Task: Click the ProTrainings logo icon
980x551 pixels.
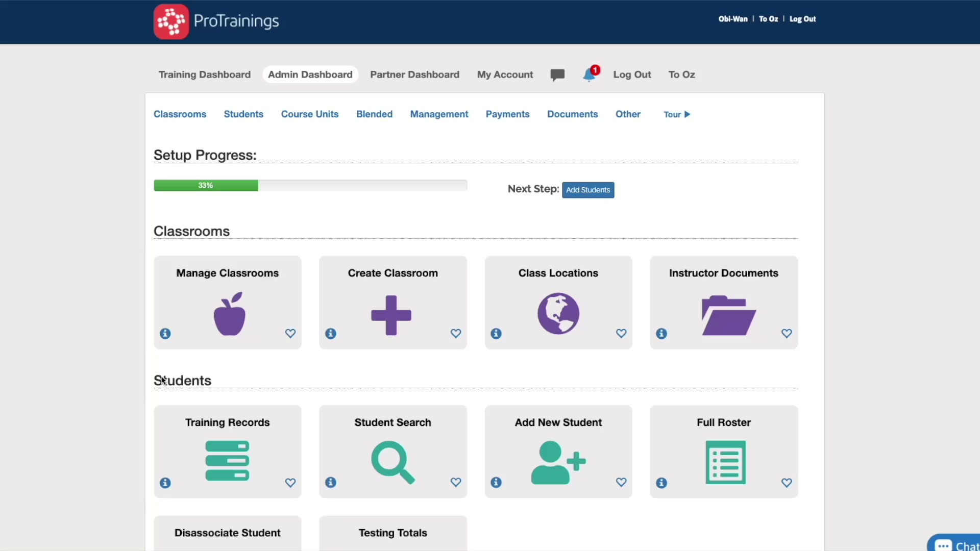Action: [x=171, y=21]
